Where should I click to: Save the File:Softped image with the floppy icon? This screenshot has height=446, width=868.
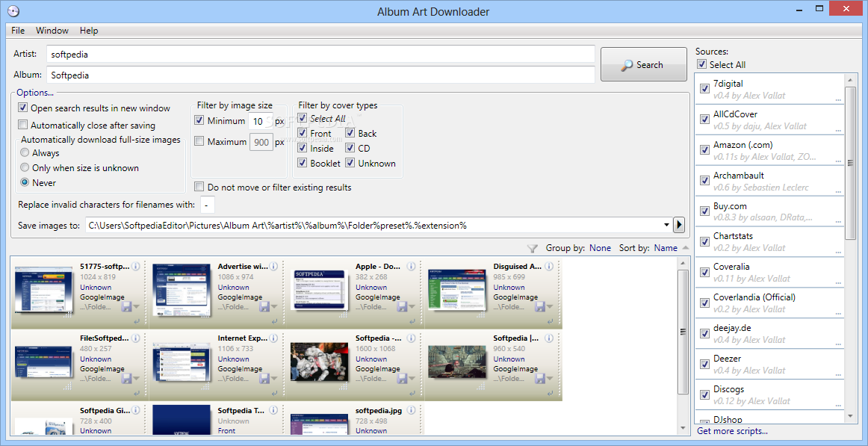(x=125, y=379)
